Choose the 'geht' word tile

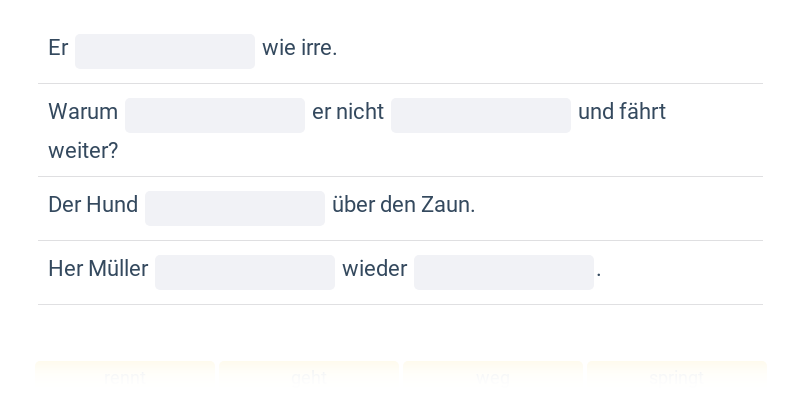(309, 378)
